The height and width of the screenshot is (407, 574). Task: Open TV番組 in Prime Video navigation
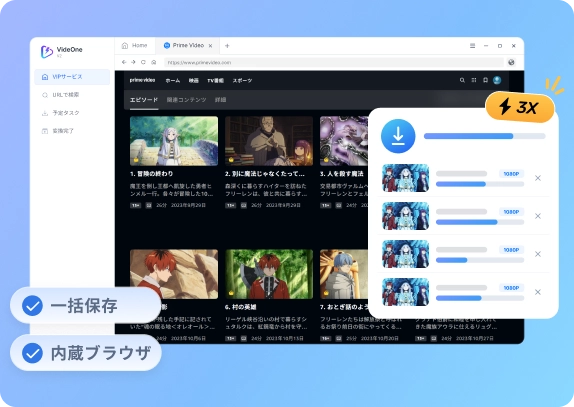click(216, 81)
